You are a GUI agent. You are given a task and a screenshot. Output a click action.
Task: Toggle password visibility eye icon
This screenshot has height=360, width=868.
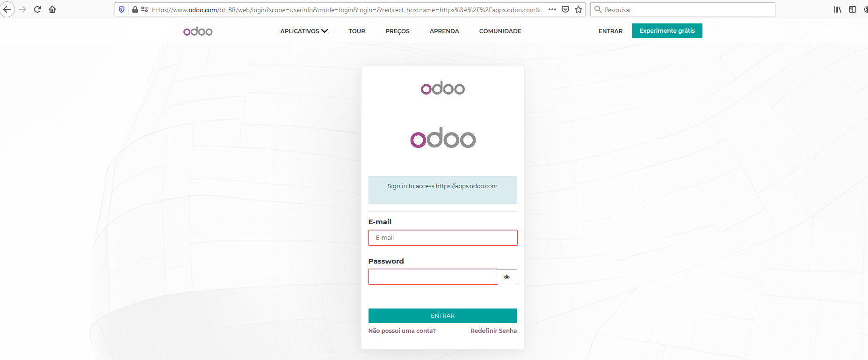pos(506,277)
